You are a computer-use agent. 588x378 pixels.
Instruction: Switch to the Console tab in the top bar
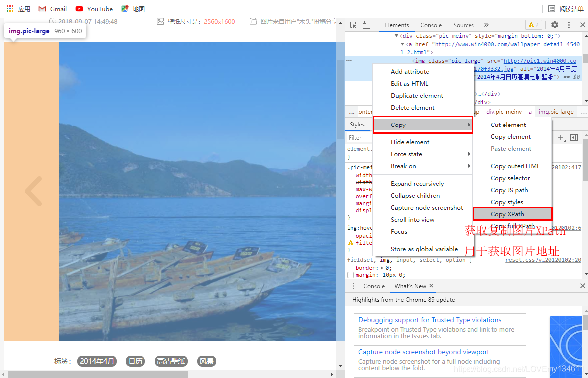point(431,25)
